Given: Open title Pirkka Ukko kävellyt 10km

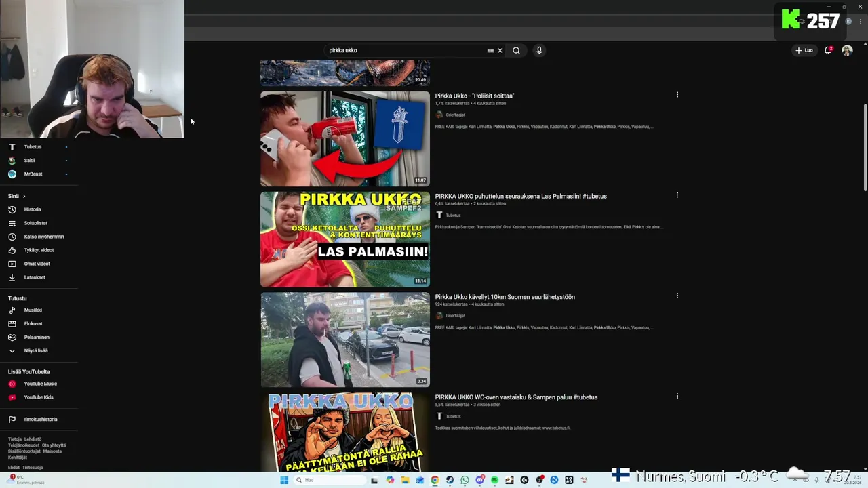Looking at the screenshot, I should click(x=505, y=296).
